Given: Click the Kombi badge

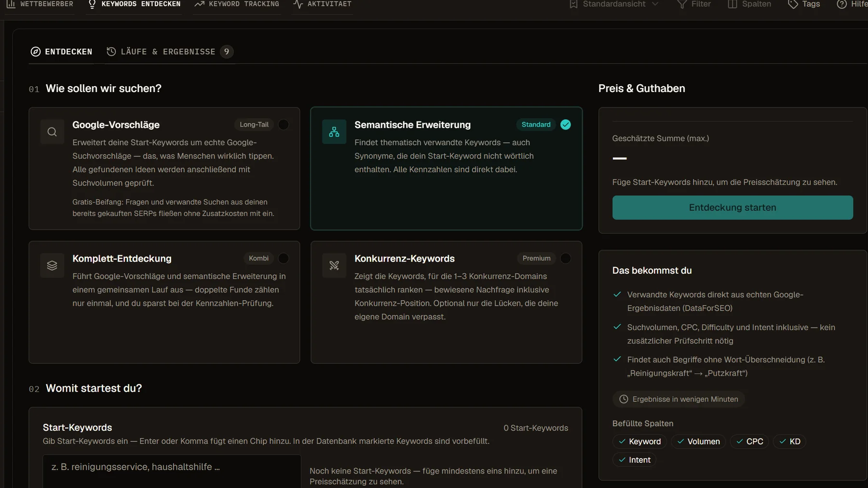Looking at the screenshot, I should tap(258, 258).
